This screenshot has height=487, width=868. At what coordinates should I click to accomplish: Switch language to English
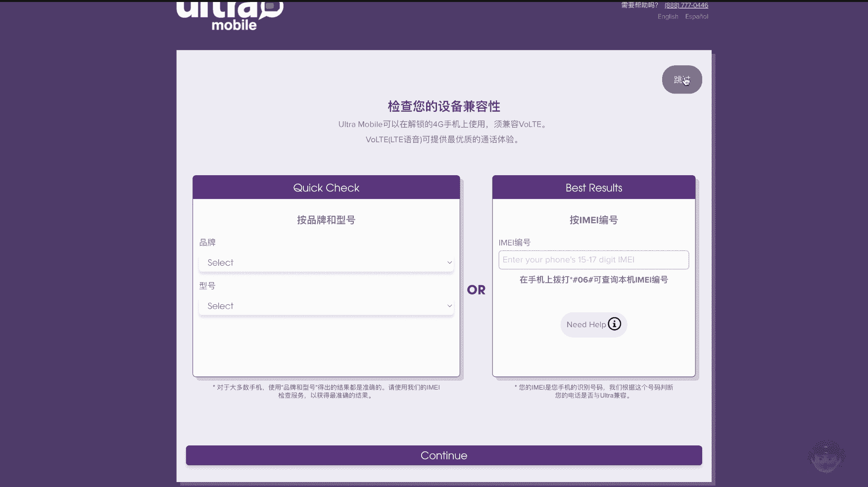pos(668,16)
